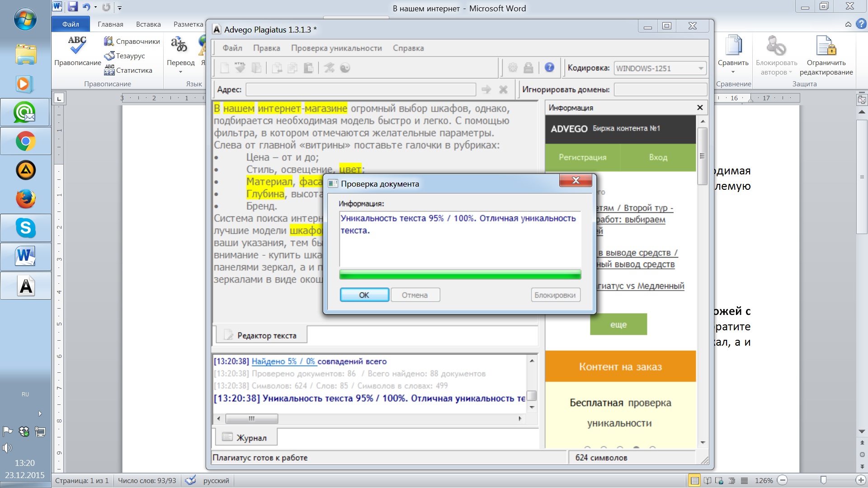Click the Правописание spelling check icon in Word
The image size is (868, 488).
77,51
